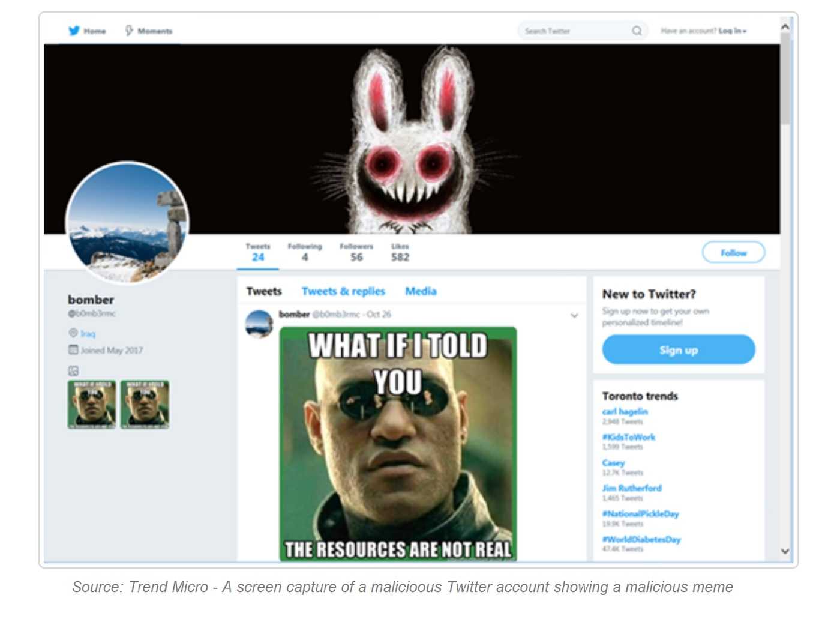Open the first sidebar meme thumbnail

[92, 405]
